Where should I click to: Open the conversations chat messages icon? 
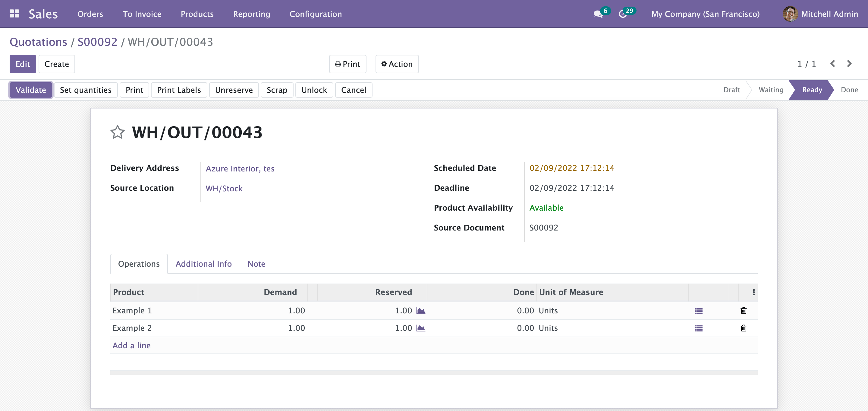[598, 14]
